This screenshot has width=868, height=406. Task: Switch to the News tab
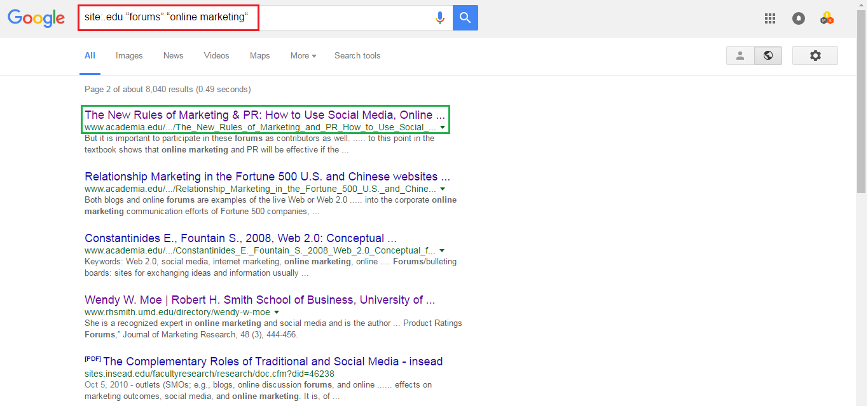tap(173, 56)
